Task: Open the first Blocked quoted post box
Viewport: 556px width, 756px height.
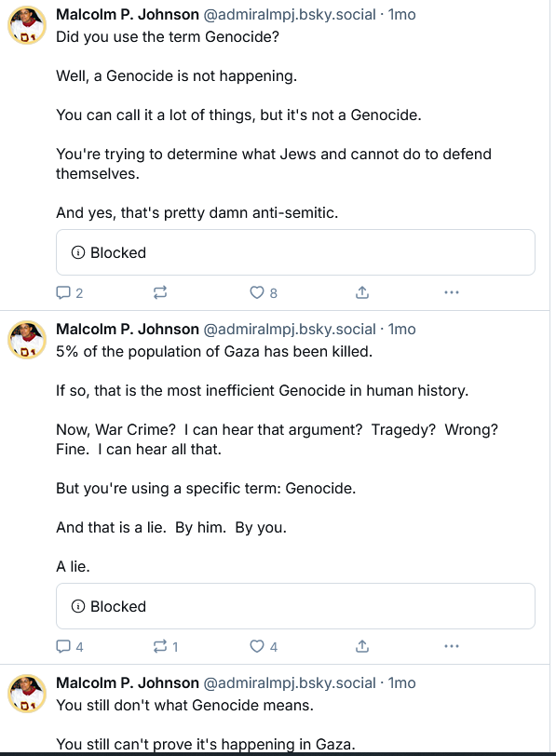Action: click(x=295, y=252)
